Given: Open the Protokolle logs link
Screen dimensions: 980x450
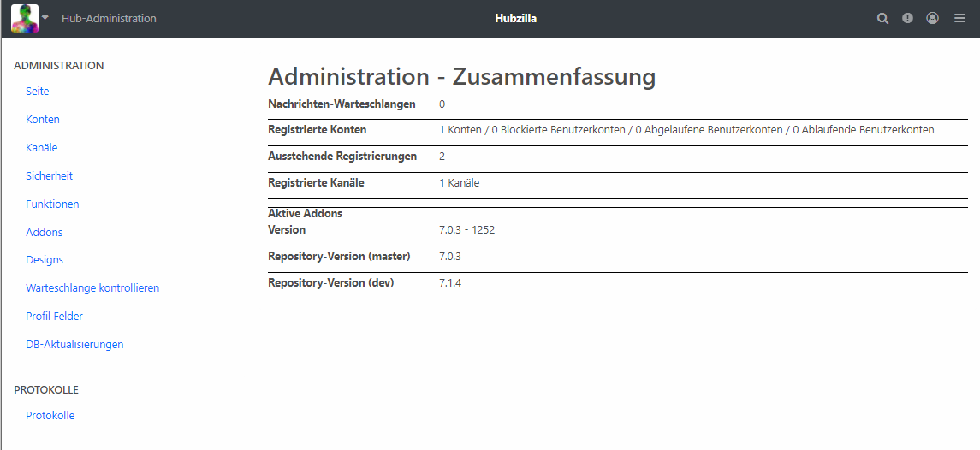Looking at the screenshot, I should (50, 415).
